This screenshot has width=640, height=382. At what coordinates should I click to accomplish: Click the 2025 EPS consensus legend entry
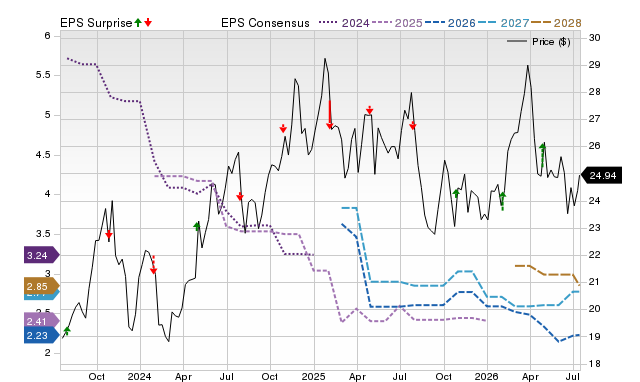point(397,23)
